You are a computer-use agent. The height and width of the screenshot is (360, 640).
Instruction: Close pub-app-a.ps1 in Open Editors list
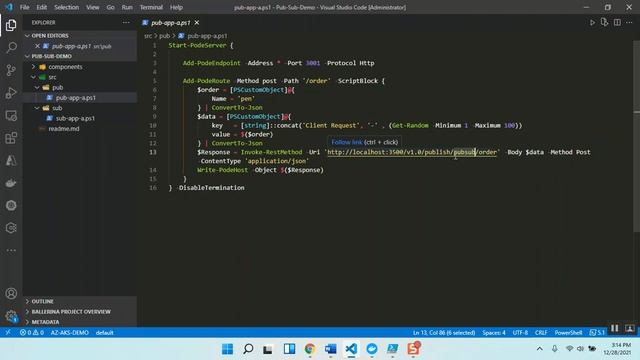[37, 46]
